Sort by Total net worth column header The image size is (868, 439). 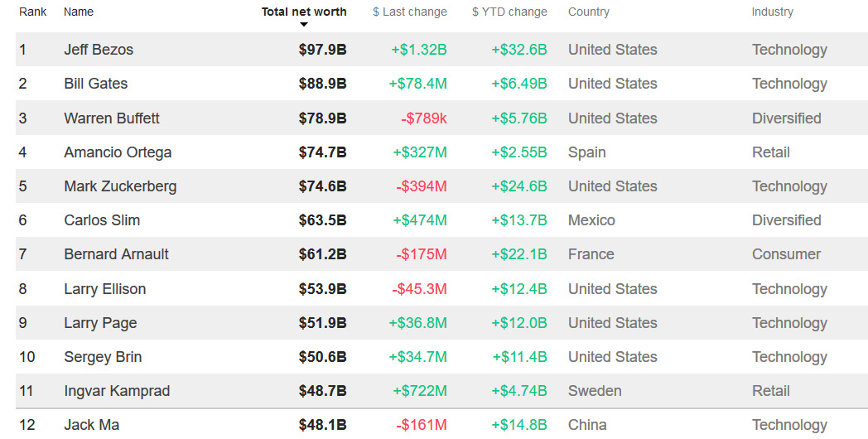[x=304, y=12]
